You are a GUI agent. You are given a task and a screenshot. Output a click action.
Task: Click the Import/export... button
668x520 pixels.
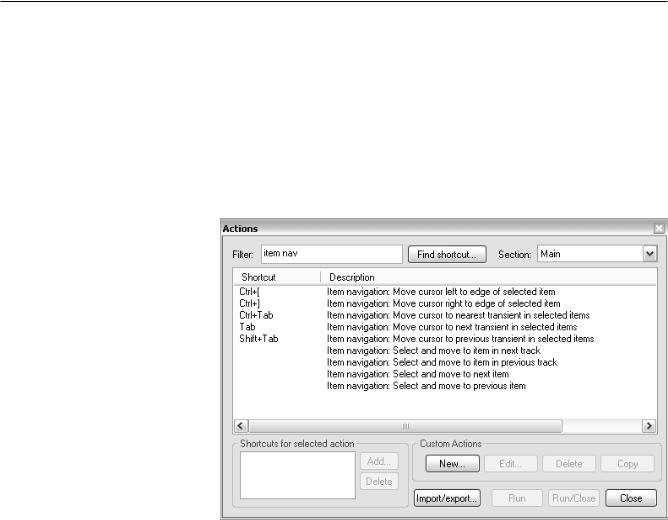447,498
